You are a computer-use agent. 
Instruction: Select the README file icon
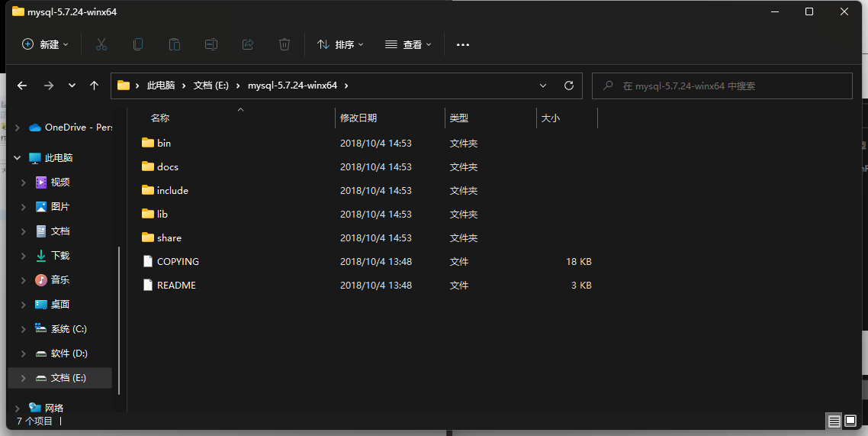click(148, 286)
